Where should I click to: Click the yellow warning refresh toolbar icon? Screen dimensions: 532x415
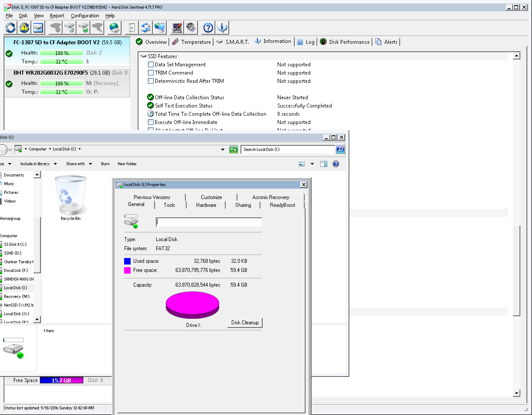point(24,28)
